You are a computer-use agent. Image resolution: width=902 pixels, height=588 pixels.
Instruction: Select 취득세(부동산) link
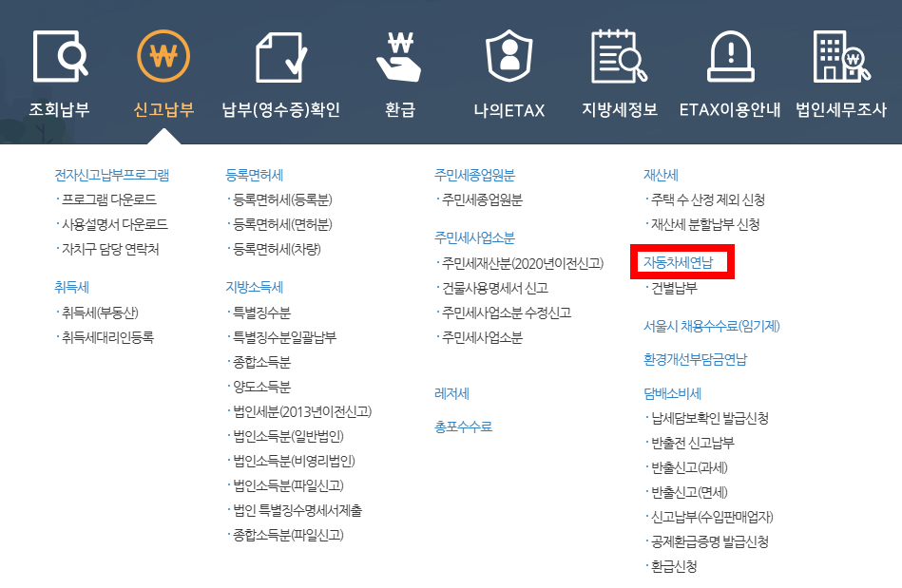point(100,313)
